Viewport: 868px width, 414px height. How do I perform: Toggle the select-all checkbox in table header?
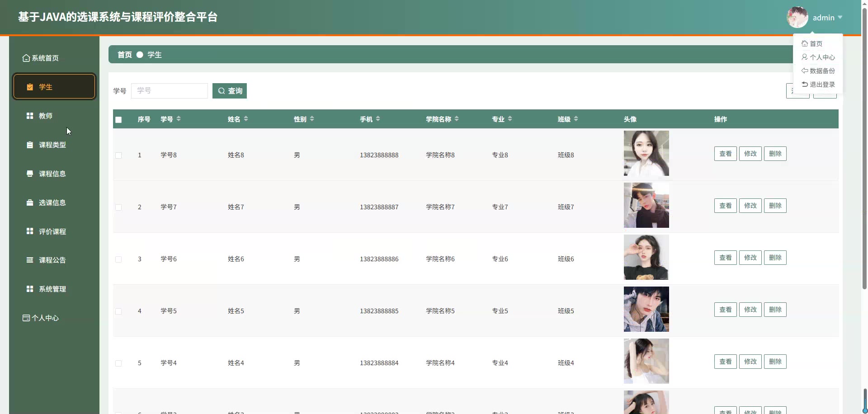(118, 120)
